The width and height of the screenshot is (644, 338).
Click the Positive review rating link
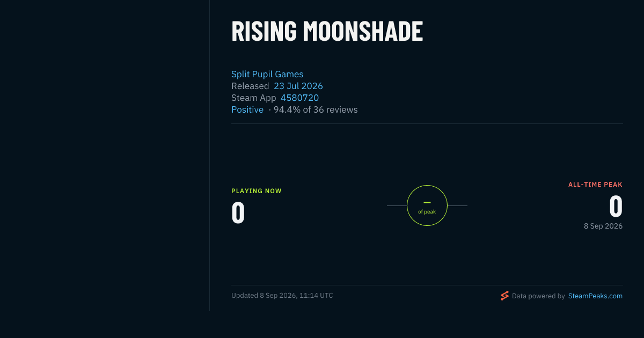pos(247,109)
